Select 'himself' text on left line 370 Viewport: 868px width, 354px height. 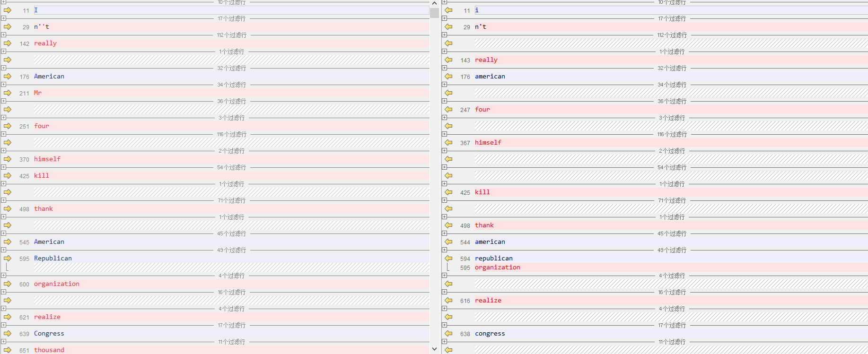coord(47,159)
